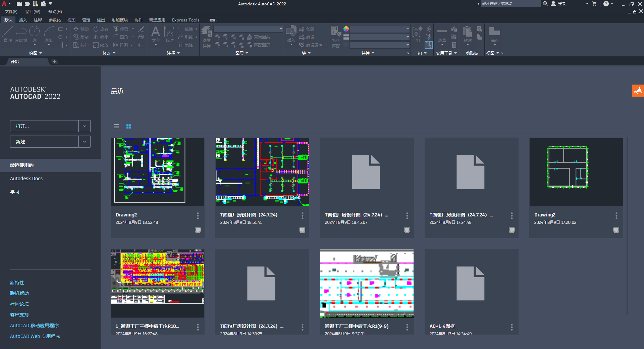This screenshot has height=349, width=644.
Task: Click the Table (表格) tool
Action: pyautogui.click(x=185, y=45)
